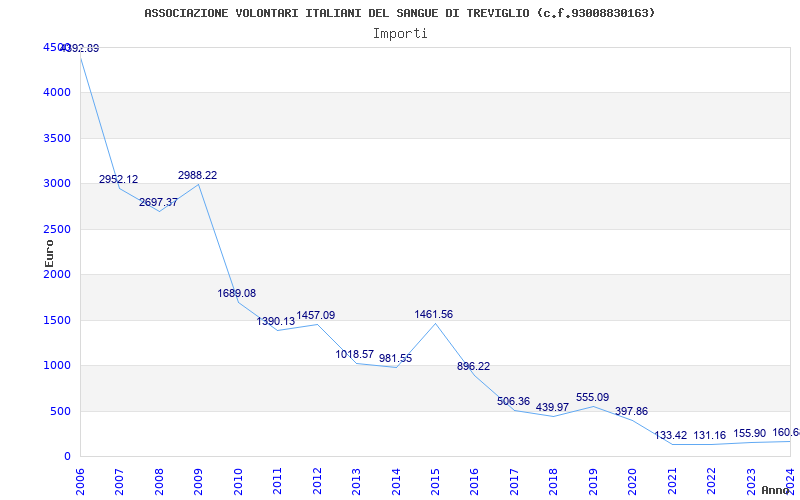
Task: Click y-axis tick label 500
Action: (x=60, y=411)
